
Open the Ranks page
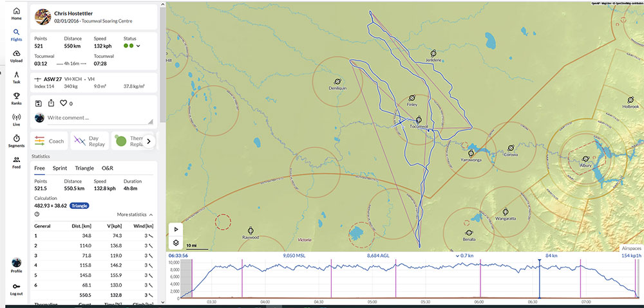coord(17,99)
